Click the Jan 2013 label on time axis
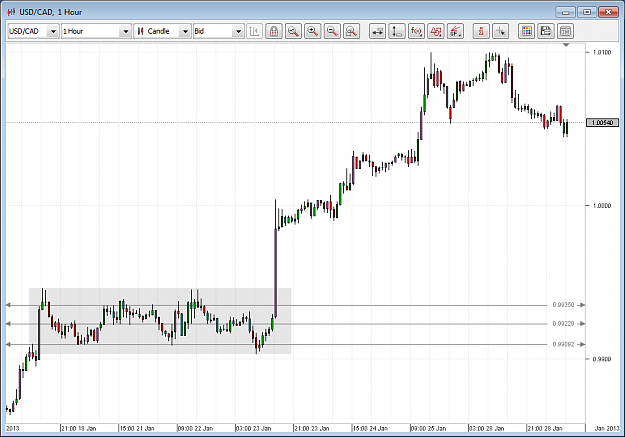Screen dimensions: 625x437 607,428
